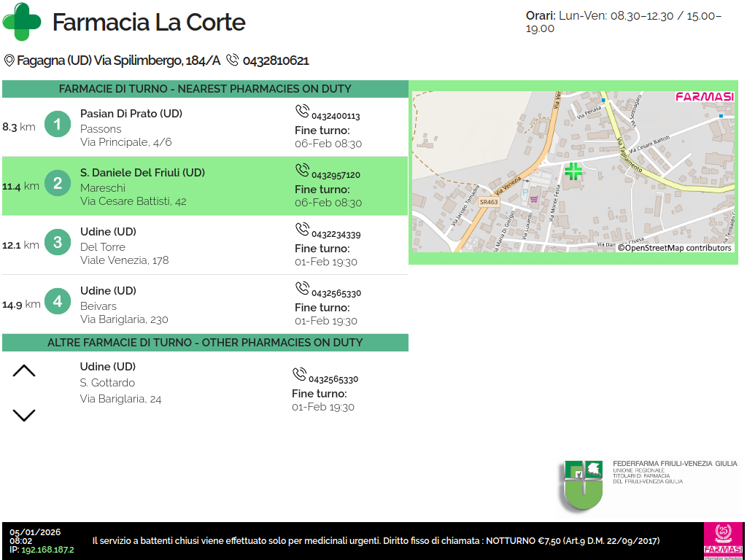Call number 0432957120 for Mareschi pharmacy

coord(335,175)
